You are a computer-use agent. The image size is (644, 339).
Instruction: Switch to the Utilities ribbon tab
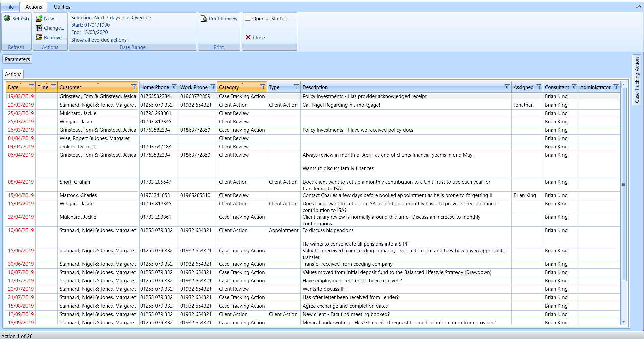click(x=62, y=7)
